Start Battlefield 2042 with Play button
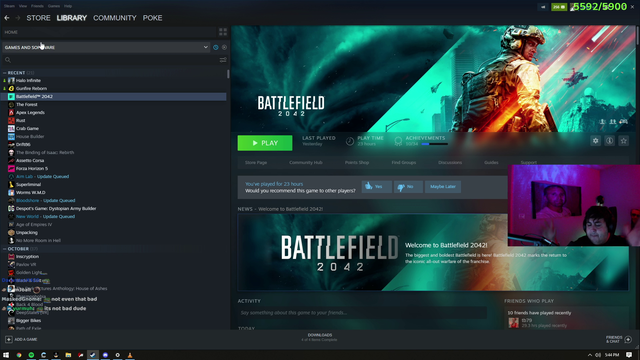Screen dimensions: 640x360 (x=265, y=143)
